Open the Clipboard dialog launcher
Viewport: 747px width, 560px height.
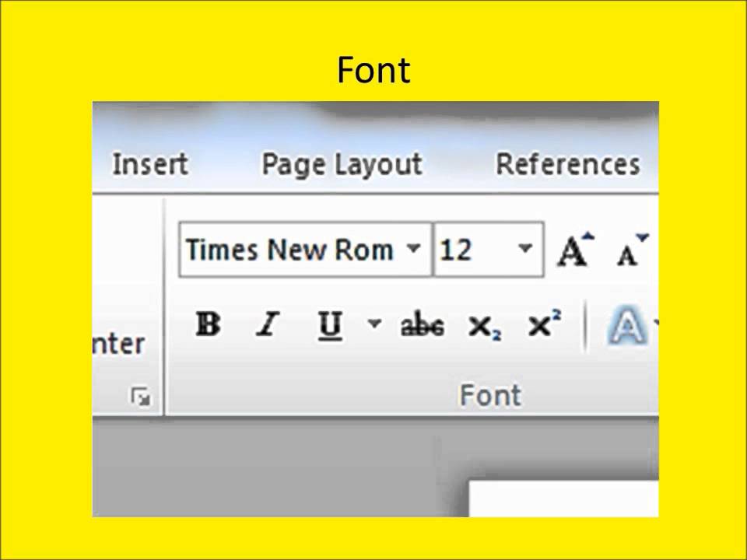(x=141, y=398)
